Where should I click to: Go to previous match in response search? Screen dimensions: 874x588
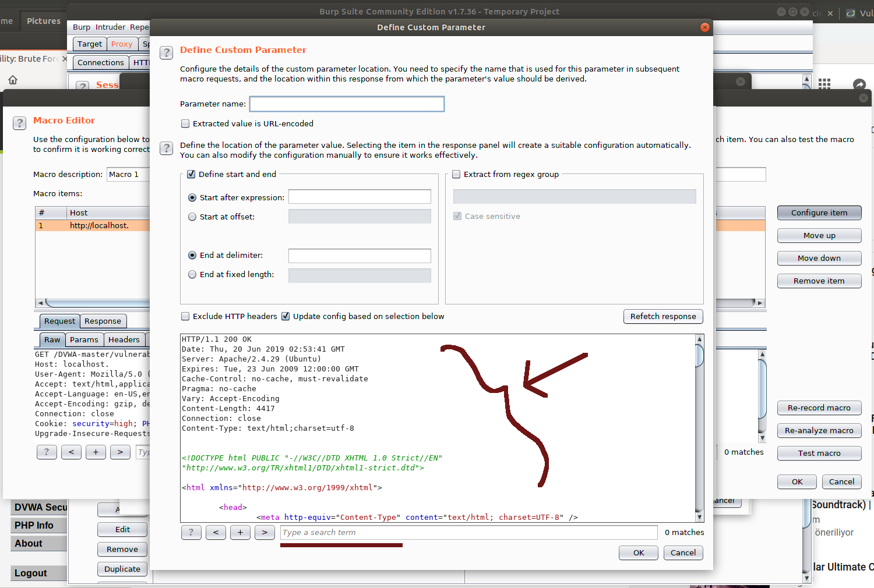pos(216,532)
